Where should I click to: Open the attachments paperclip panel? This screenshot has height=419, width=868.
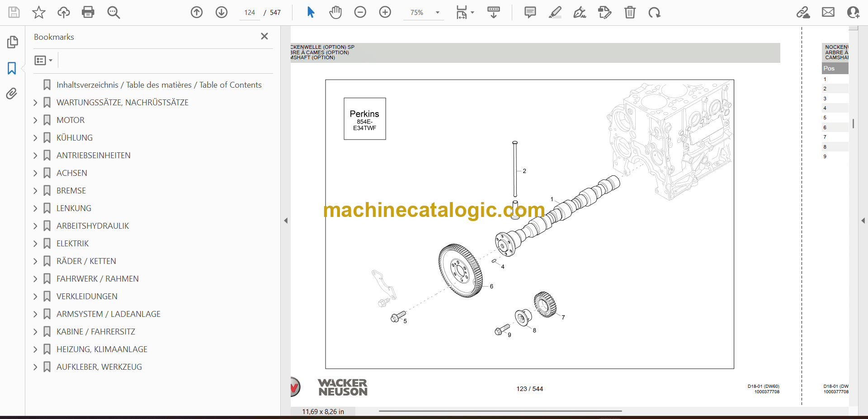[x=12, y=94]
